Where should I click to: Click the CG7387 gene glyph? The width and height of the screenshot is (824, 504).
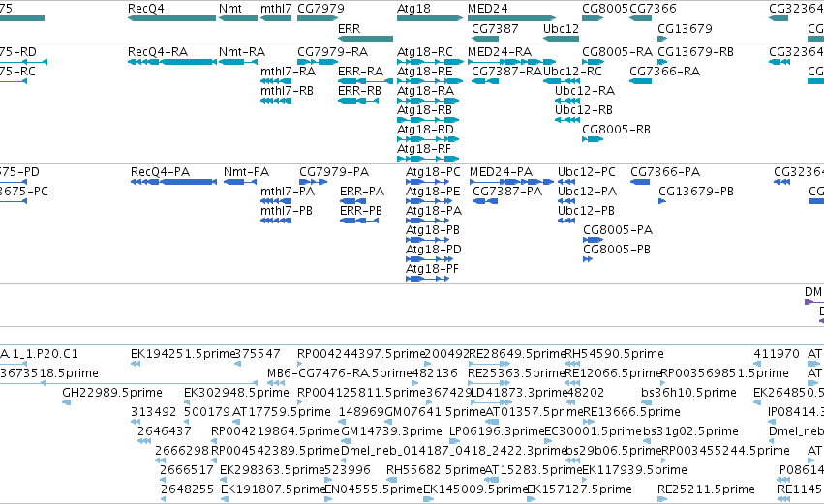tap(485, 39)
